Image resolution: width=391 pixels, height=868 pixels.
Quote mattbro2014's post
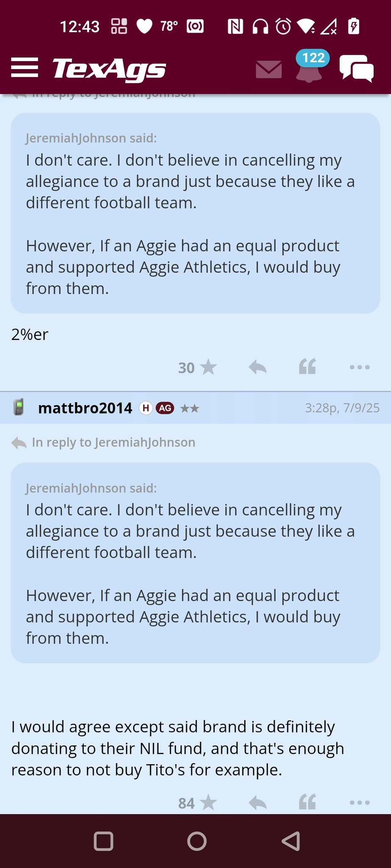click(307, 802)
